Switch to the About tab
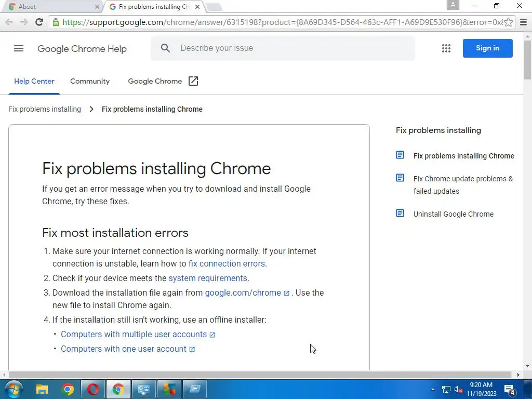The height and width of the screenshot is (399, 532). pyautogui.click(x=52, y=6)
